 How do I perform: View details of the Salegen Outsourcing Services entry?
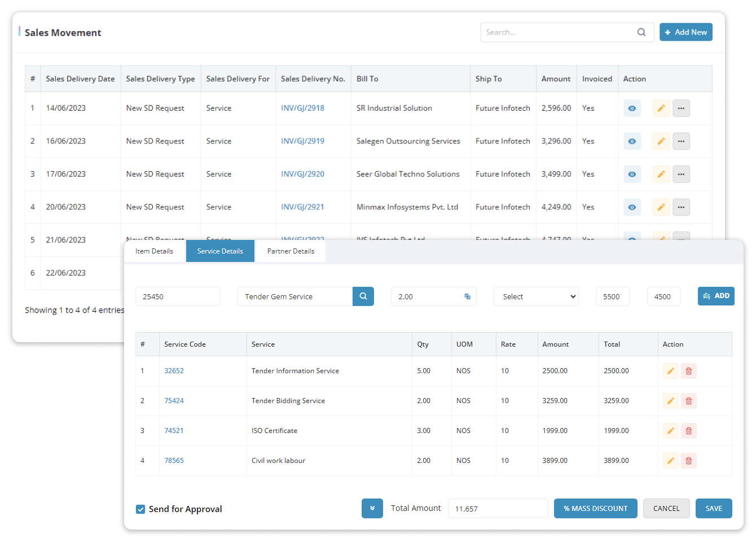pyautogui.click(x=632, y=141)
